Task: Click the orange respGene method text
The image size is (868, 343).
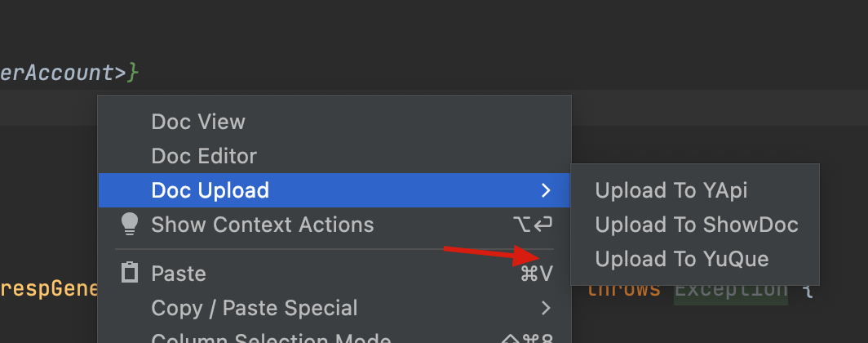Action: pyautogui.click(x=49, y=289)
